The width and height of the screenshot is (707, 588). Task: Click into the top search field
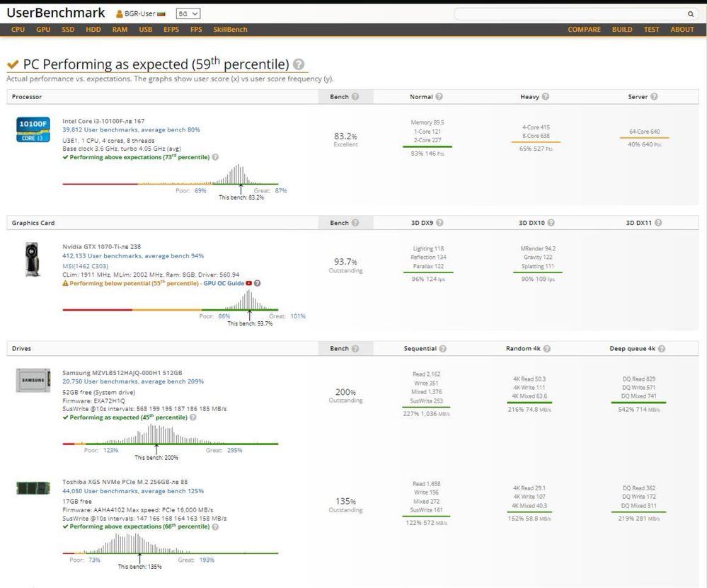(570, 14)
